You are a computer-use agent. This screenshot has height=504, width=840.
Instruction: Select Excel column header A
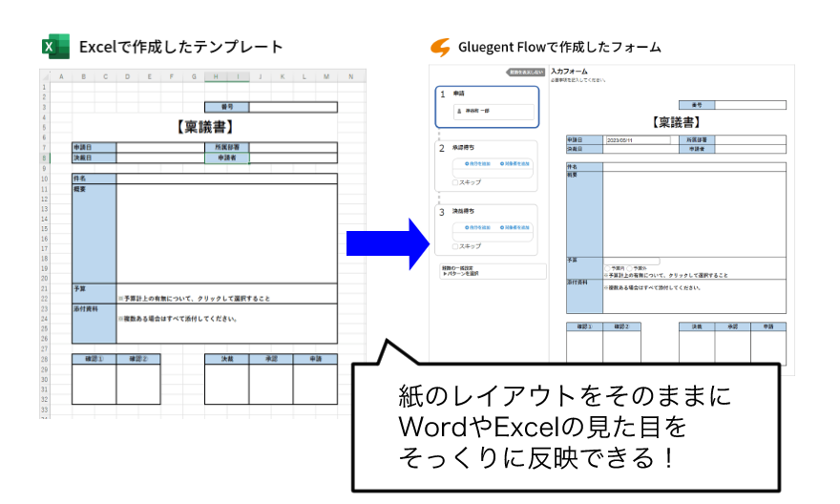pos(62,76)
